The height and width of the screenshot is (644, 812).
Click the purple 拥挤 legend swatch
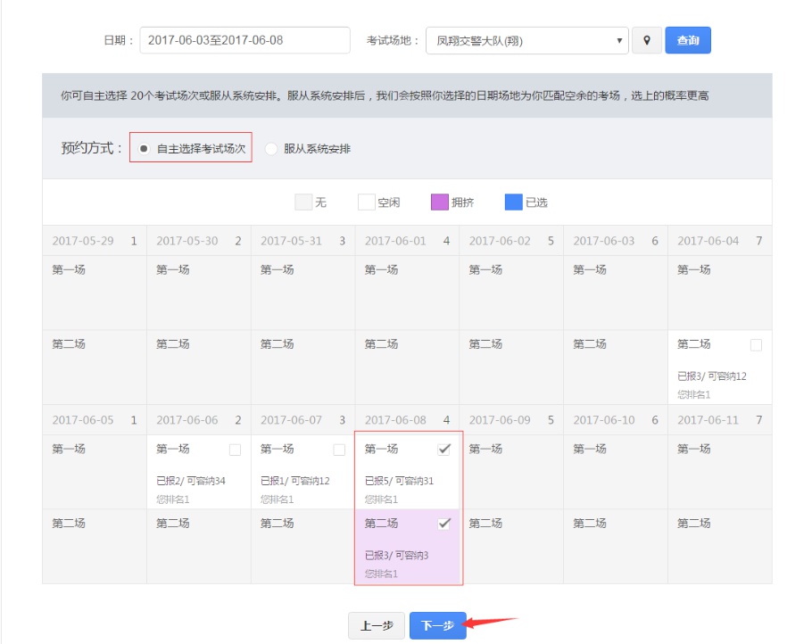pyautogui.click(x=440, y=202)
